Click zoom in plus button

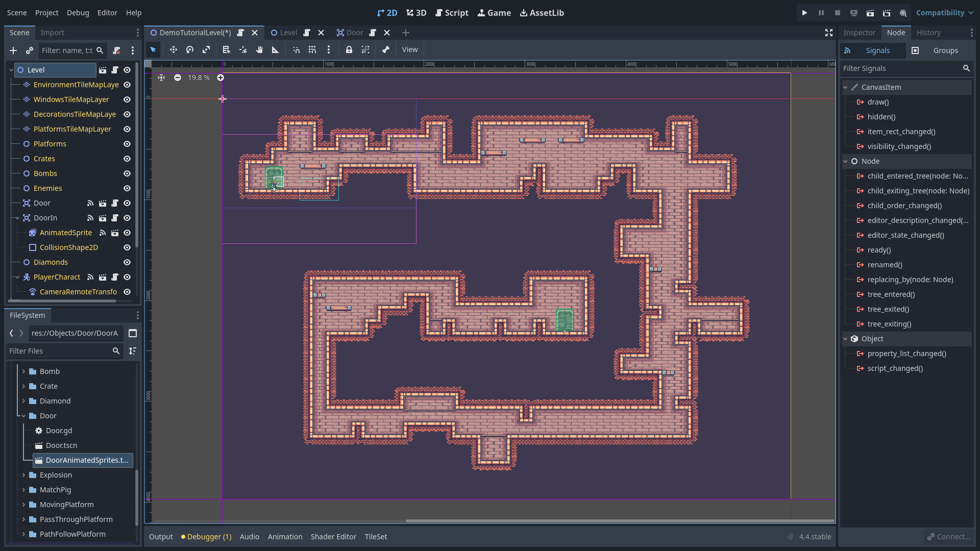(220, 78)
